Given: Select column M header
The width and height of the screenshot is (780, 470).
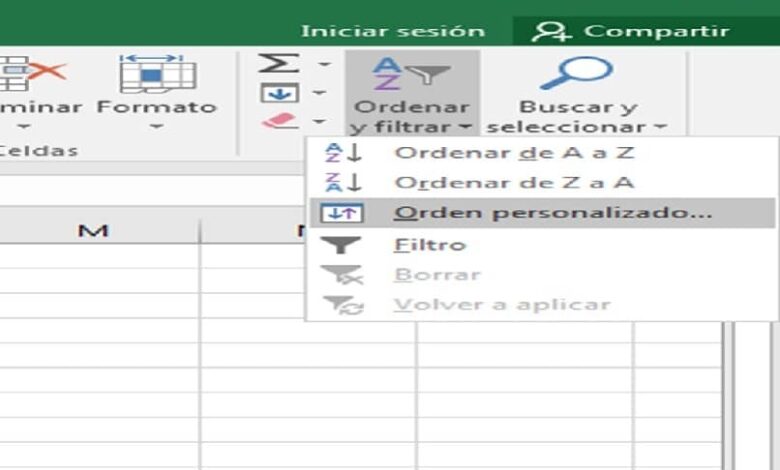Looking at the screenshot, I should coord(93,231).
